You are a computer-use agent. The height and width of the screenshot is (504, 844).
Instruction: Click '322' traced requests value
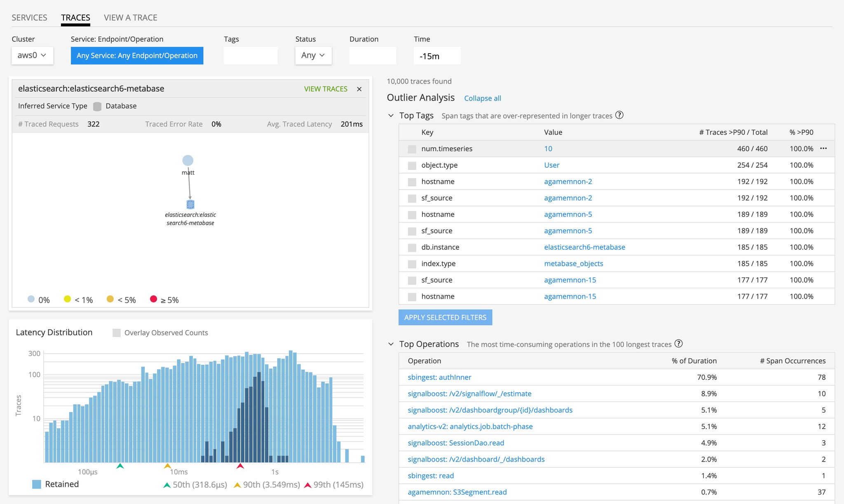click(x=94, y=124)
